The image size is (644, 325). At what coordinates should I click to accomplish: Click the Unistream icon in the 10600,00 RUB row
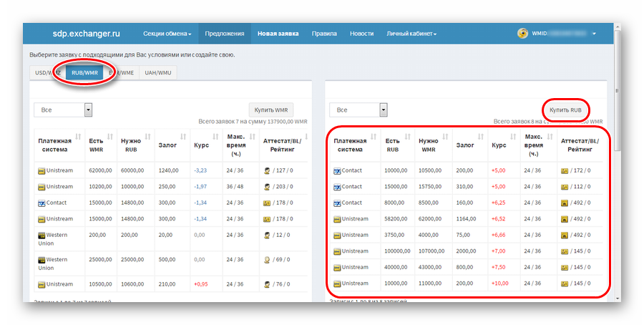pos(42,284)
